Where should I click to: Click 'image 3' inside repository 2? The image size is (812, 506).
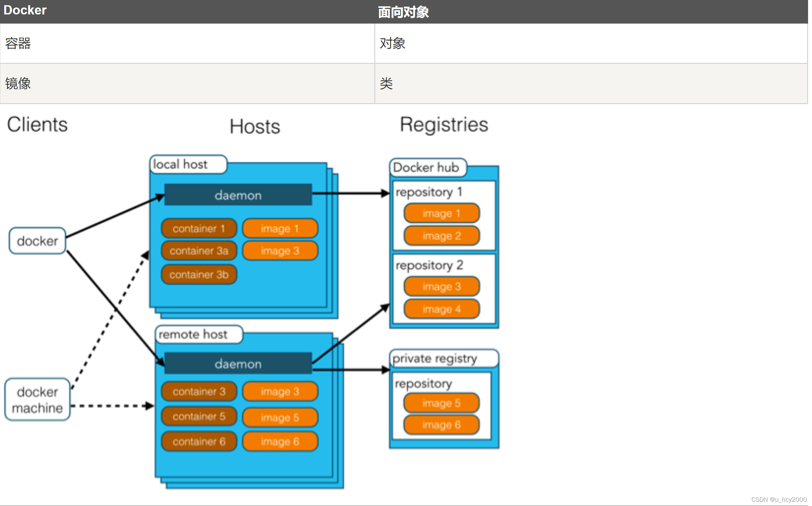point(442,287)
